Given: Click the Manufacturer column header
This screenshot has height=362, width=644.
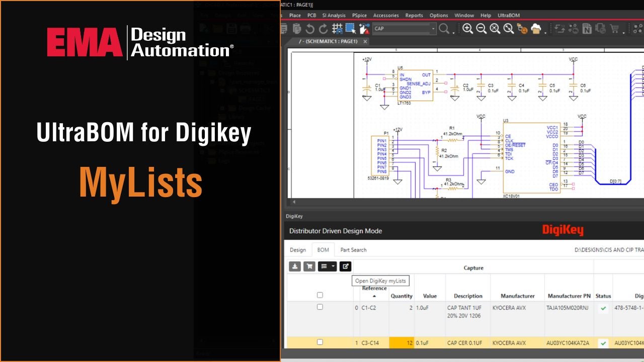Looking at the screenshot, I should point(517,296).
